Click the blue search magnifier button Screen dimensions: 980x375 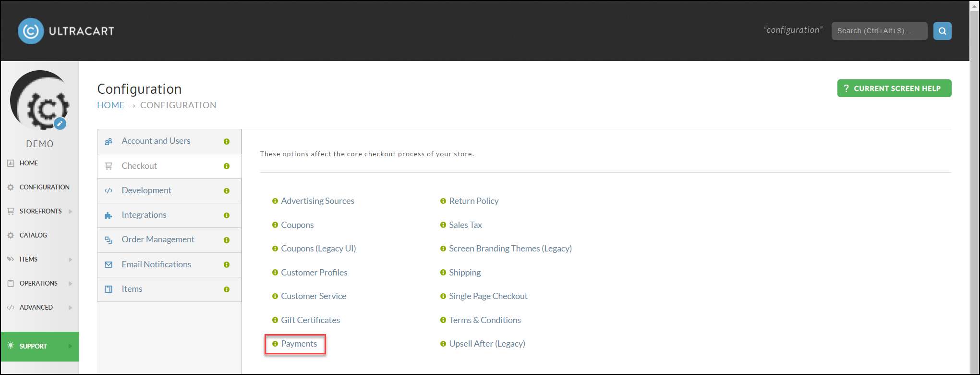click(x=942, y=31)
